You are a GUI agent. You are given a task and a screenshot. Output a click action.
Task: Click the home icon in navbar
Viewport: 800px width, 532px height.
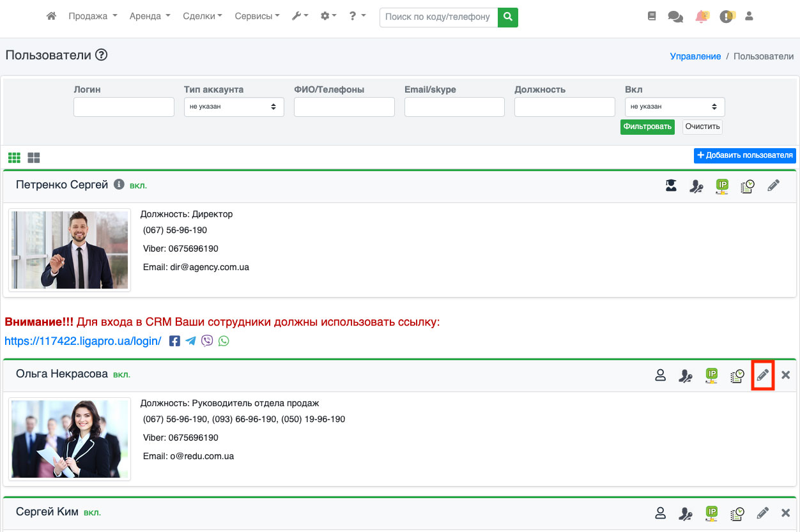click(52, 17)
